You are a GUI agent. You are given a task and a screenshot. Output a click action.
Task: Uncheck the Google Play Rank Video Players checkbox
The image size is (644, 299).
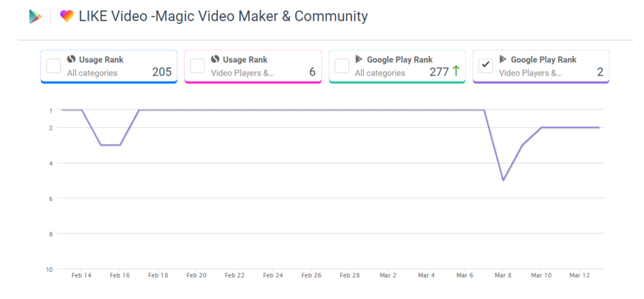[x=486, y=66]
